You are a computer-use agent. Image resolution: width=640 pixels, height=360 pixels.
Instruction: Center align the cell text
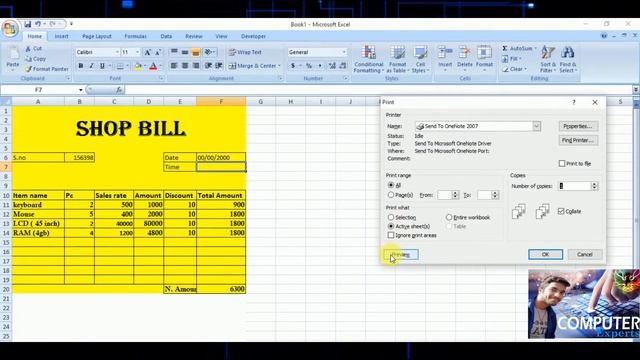(185, 65)
